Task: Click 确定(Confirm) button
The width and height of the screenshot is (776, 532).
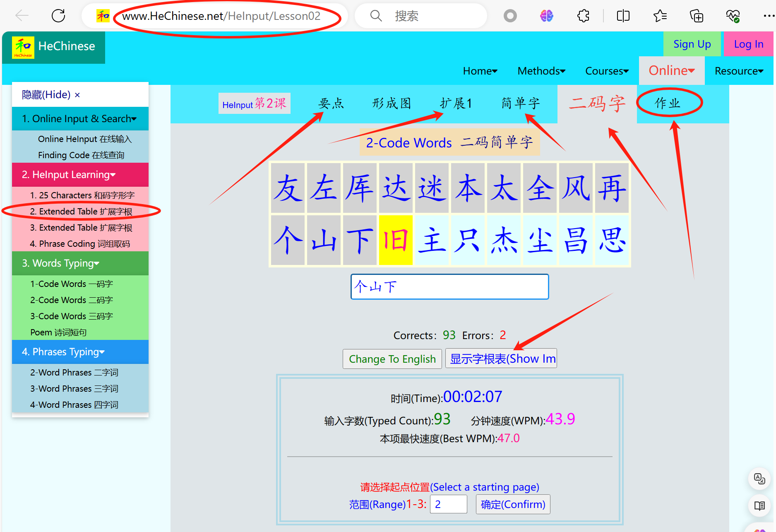Action: [513, 505]
